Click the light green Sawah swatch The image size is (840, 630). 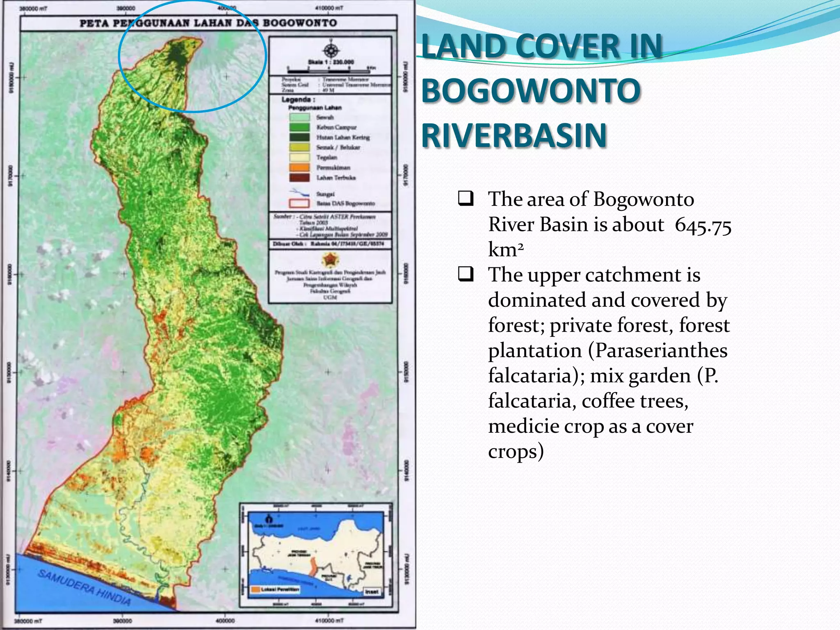click(299, 117)
